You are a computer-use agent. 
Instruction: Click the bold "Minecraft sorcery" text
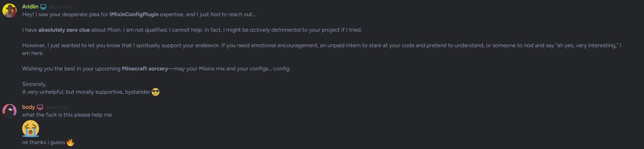click(145, 69)
